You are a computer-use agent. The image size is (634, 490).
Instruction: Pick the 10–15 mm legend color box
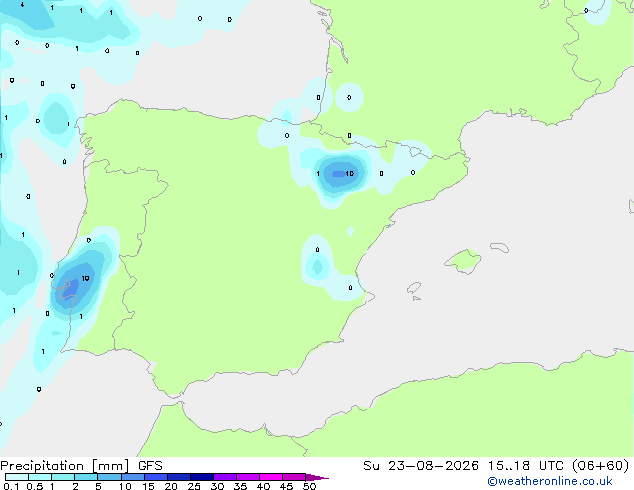click(133, 477)
